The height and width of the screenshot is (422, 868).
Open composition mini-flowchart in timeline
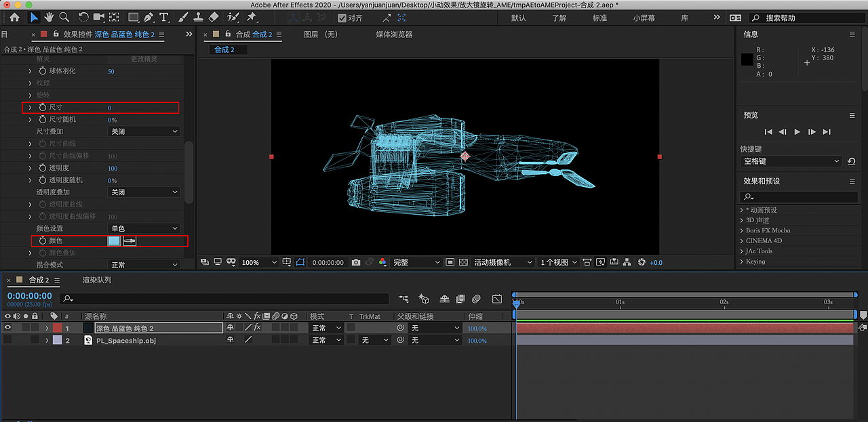[x=403, y=299]
